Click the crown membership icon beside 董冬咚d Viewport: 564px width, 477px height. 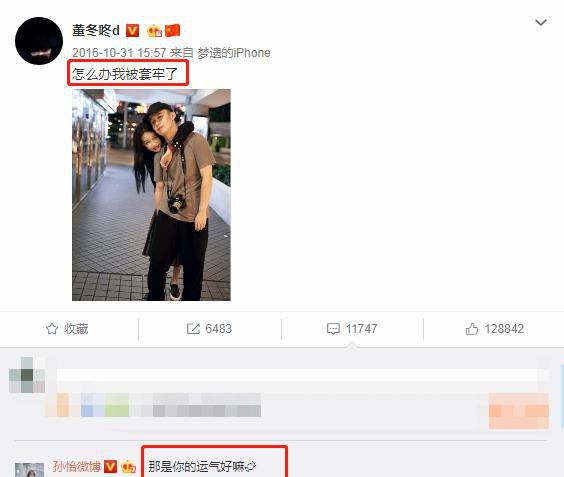[x=155, y=31]
